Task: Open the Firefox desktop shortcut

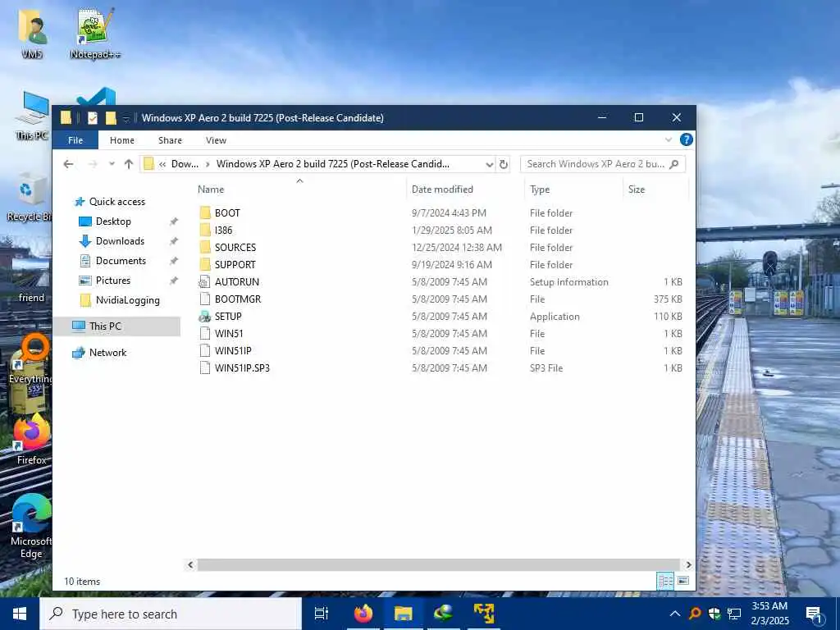Action: [31, 440]
